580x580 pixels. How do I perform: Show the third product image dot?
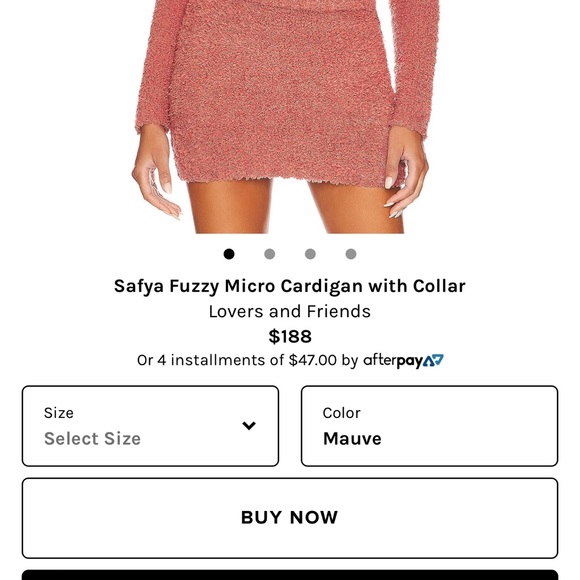[310, 254]
